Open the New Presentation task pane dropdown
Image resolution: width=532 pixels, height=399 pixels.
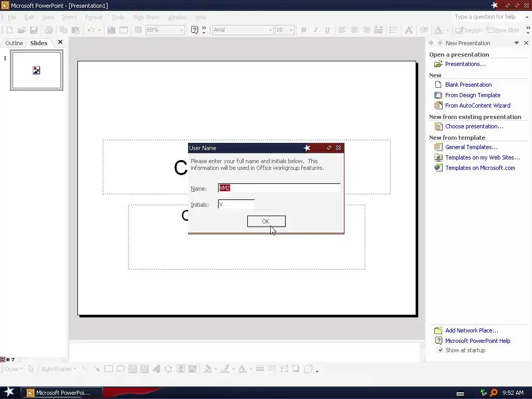(x=516, y=43)
